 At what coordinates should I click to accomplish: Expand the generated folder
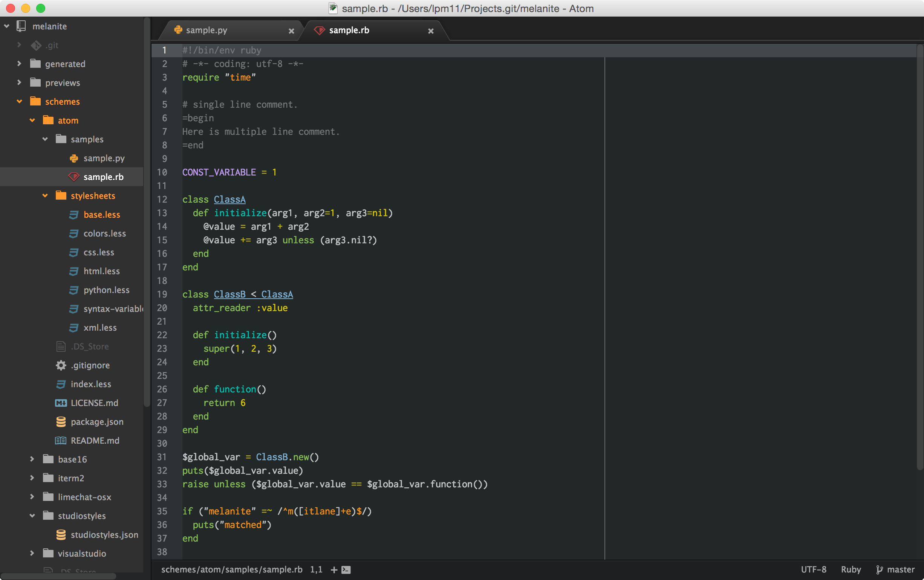19,64
